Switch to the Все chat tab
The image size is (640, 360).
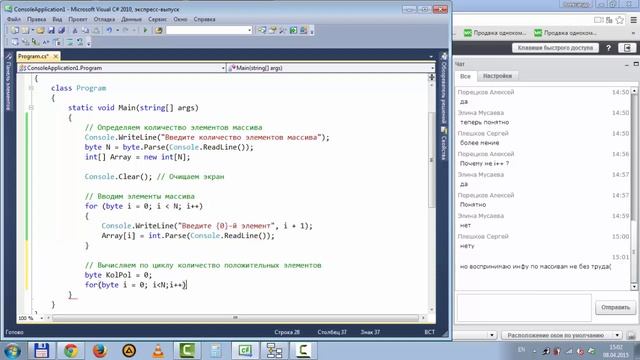click(465, 76)
